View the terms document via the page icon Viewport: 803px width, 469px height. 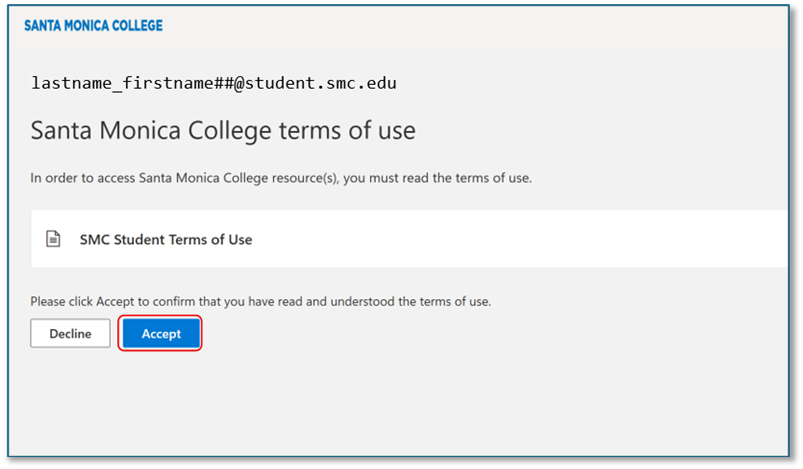[53, 239]
